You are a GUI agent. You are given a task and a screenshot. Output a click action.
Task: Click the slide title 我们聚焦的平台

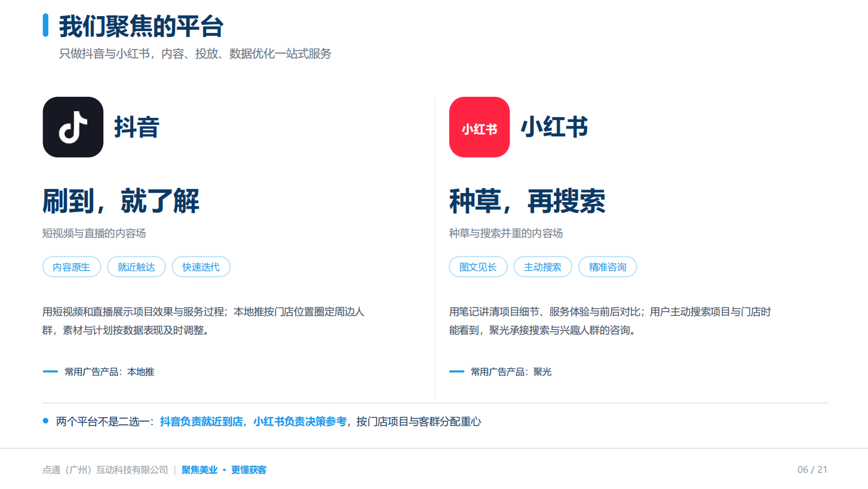click(141, 27)
